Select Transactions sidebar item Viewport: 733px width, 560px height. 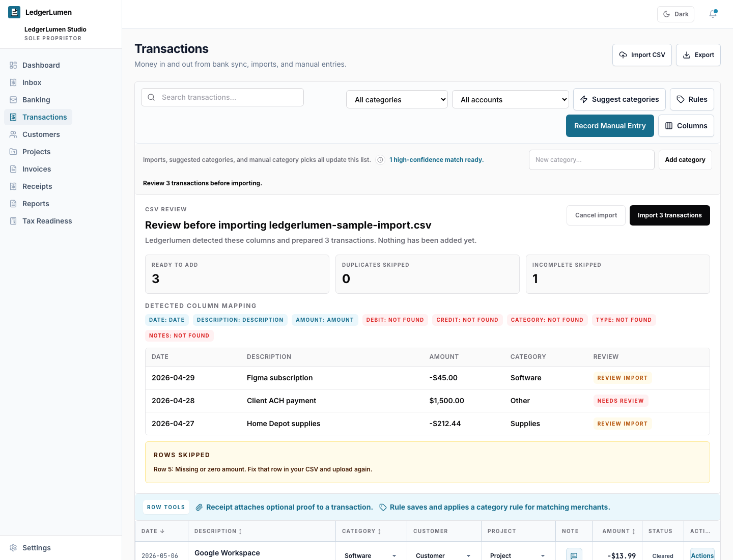[38, 117]
